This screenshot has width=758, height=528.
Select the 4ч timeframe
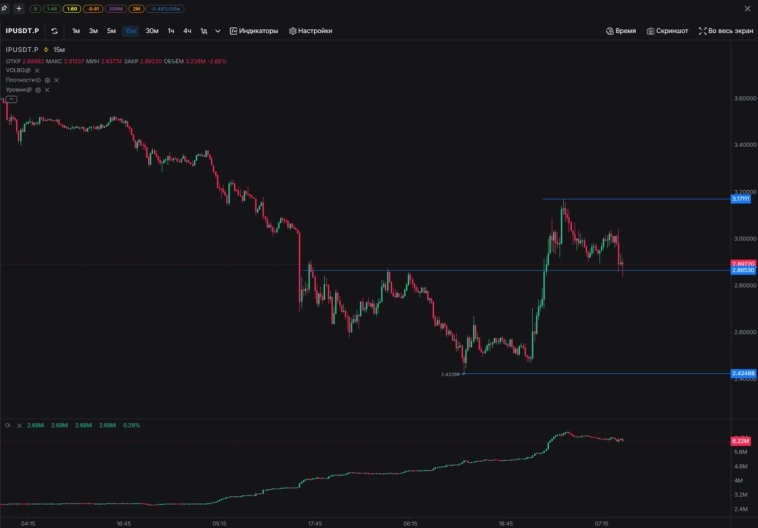tap(187, 31)
